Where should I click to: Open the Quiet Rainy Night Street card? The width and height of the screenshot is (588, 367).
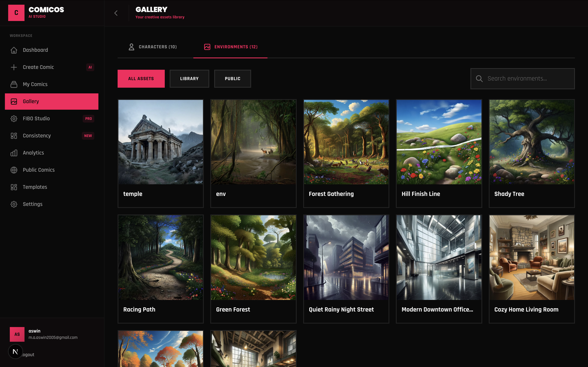346,269
